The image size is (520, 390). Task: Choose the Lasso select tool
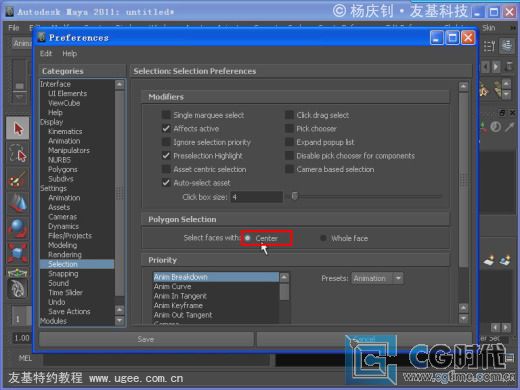[18, 153]
